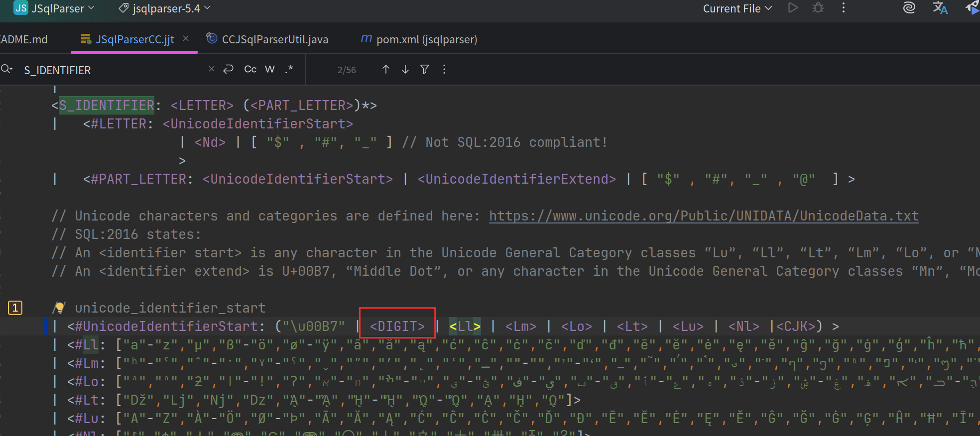
Task: Click the lightbulb quick-fix icon in the editor
Action: tap(60, 308)
